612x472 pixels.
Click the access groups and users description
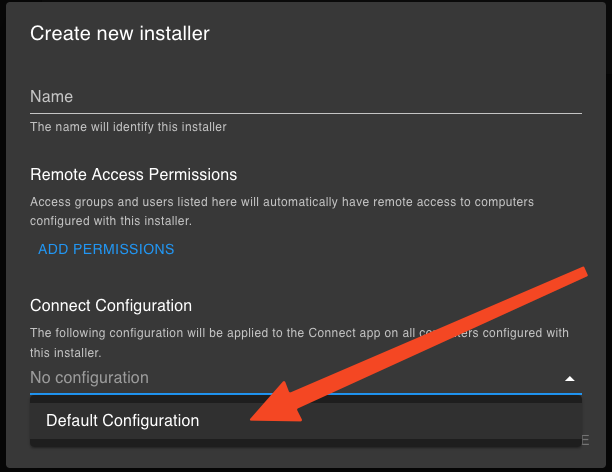282,211
